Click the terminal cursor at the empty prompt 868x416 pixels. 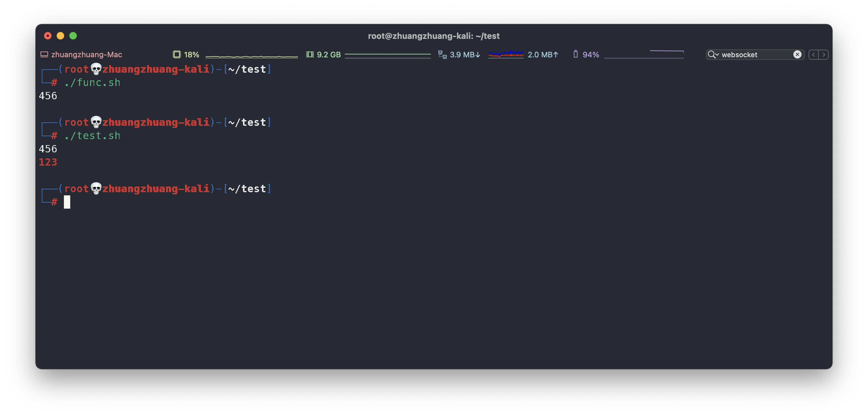[67, 202]
